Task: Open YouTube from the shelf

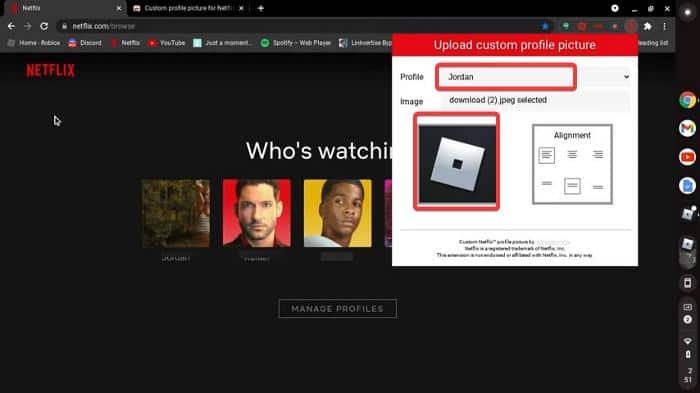Action: click(688, 157)
